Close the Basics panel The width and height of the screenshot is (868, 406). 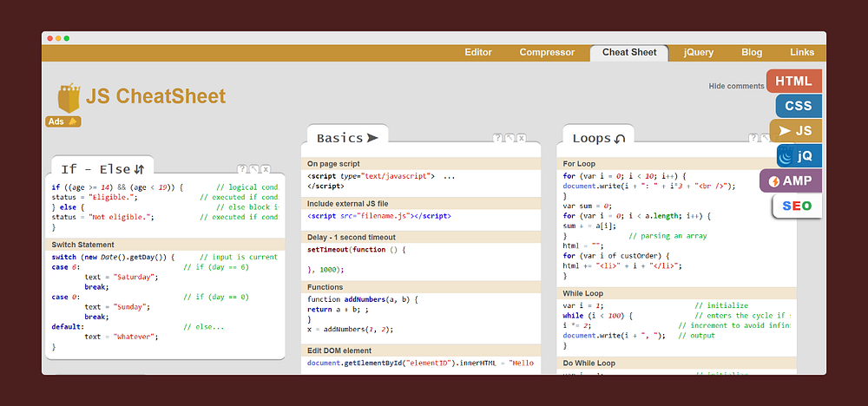coord(522,138)
